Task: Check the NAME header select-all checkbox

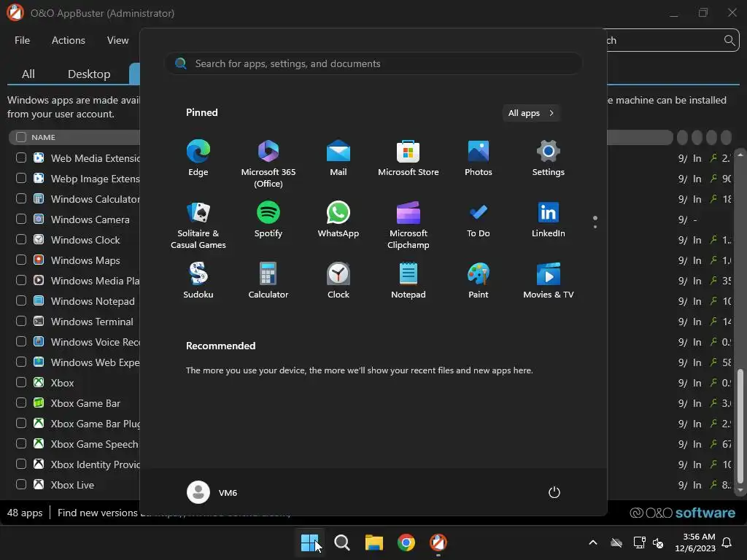Action: click(21, 137)
